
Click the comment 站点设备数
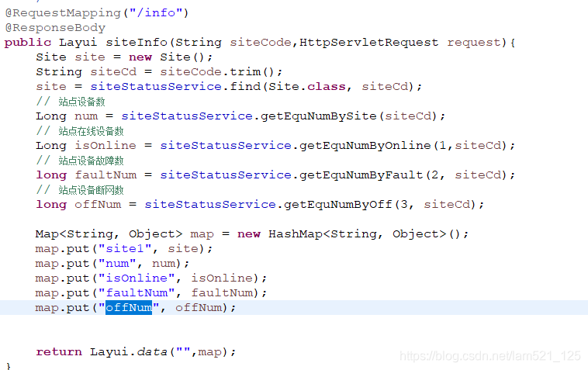71,102
